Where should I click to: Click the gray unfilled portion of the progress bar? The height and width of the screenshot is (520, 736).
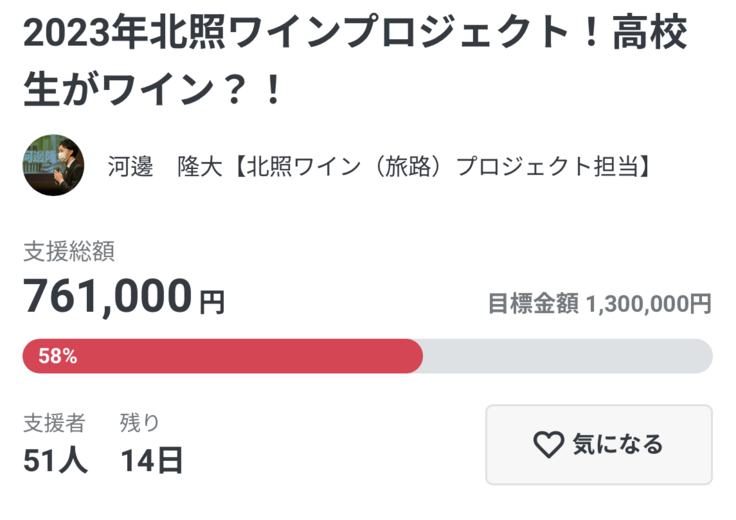pyautogui.click(x=566, y=356)
